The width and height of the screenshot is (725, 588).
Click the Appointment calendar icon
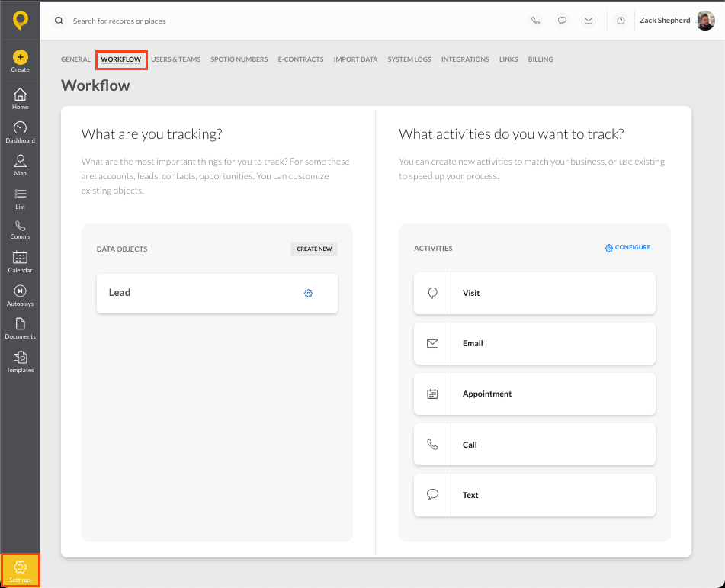click(x=433, y=394)
